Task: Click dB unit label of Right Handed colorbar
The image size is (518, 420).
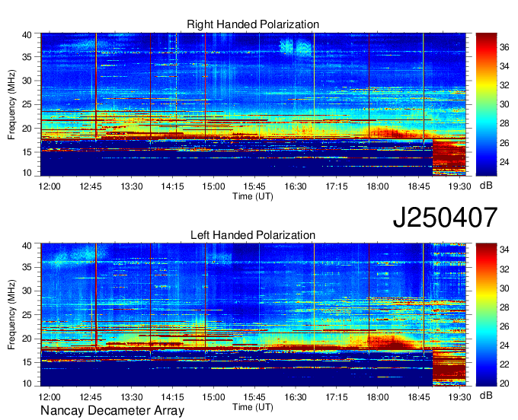Action: pyautogui.click(x=486, y=186)
